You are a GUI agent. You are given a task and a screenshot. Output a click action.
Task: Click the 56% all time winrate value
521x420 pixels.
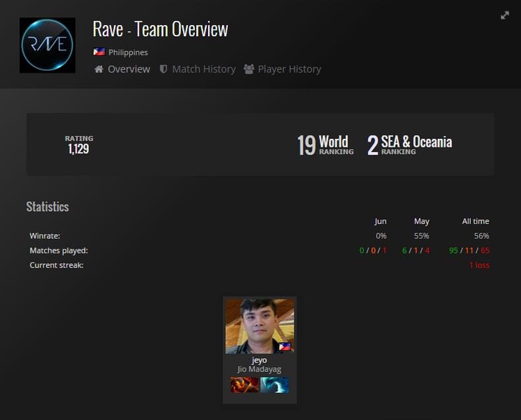pyautogui.click(x=481, y=236)
